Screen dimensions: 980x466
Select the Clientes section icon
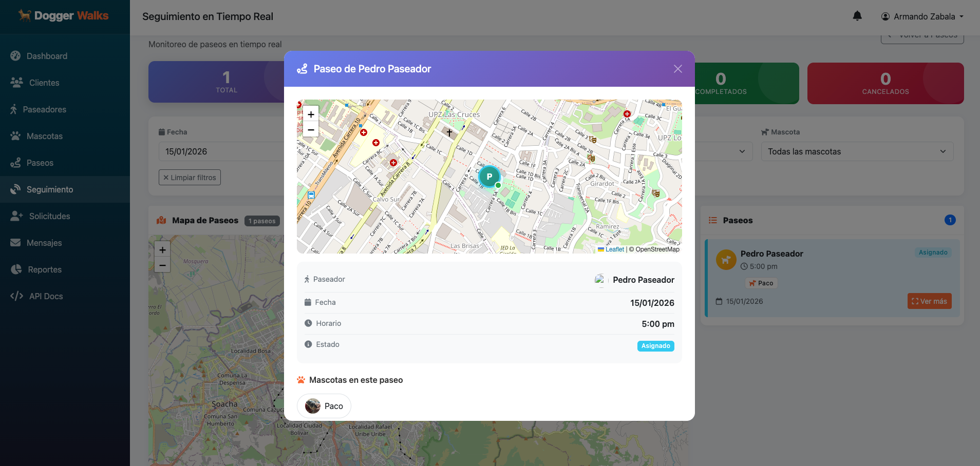[x=16, y=83]
